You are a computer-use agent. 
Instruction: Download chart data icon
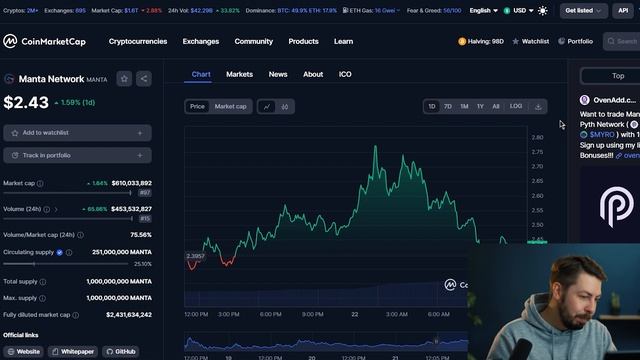coord(538,107)
